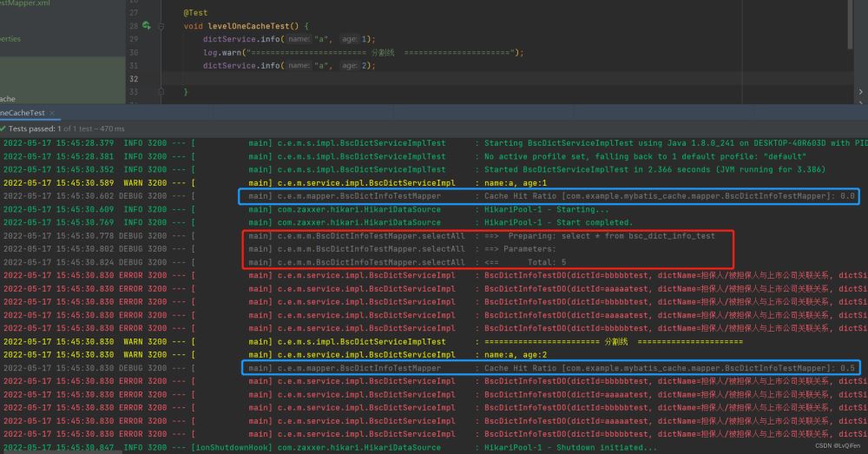The width and height of the screenshot is (868, 454).
Task: Click the editor's vertical scrollbar thumb
Action: tap(850, 25)
